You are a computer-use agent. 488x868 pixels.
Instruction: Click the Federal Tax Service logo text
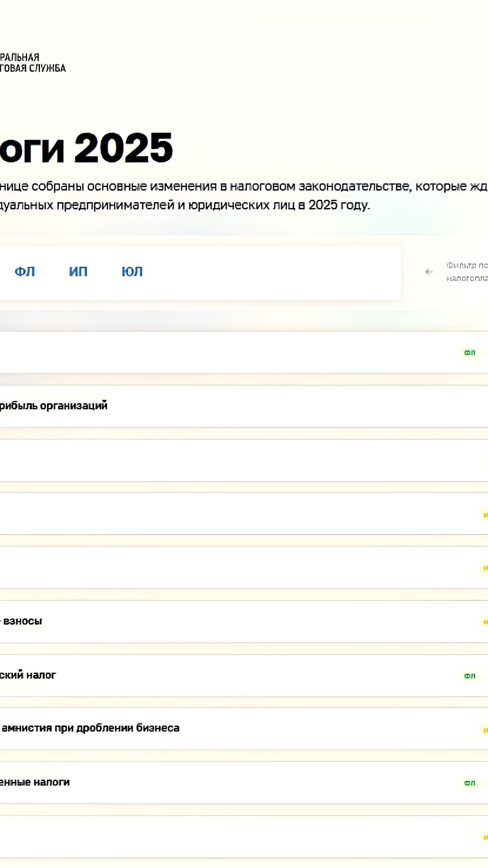(33, 63)
